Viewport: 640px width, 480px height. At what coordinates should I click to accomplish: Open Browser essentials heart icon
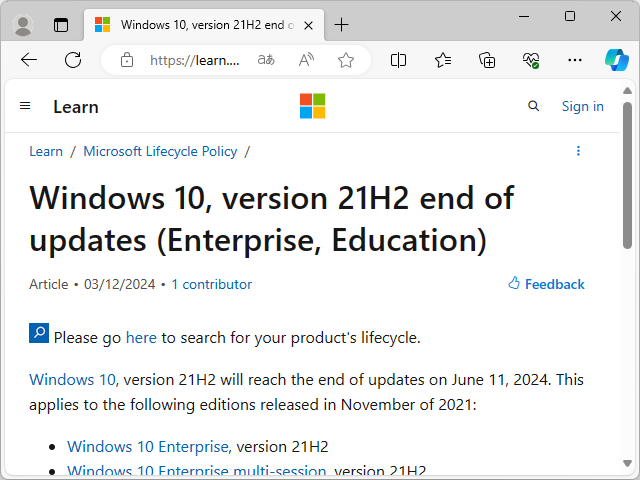pyautogui.click(x=531, y=60)
